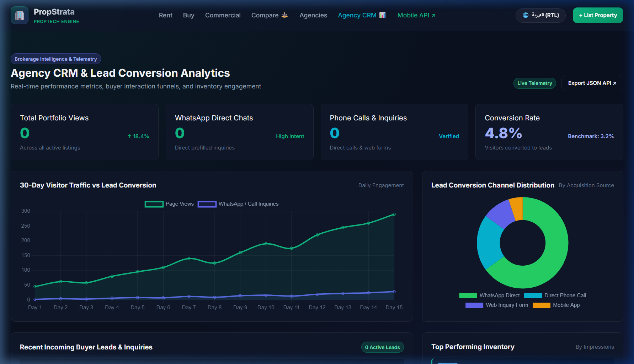Click the Daily Engagement label
634x364 pixels.
coord(381,185)
